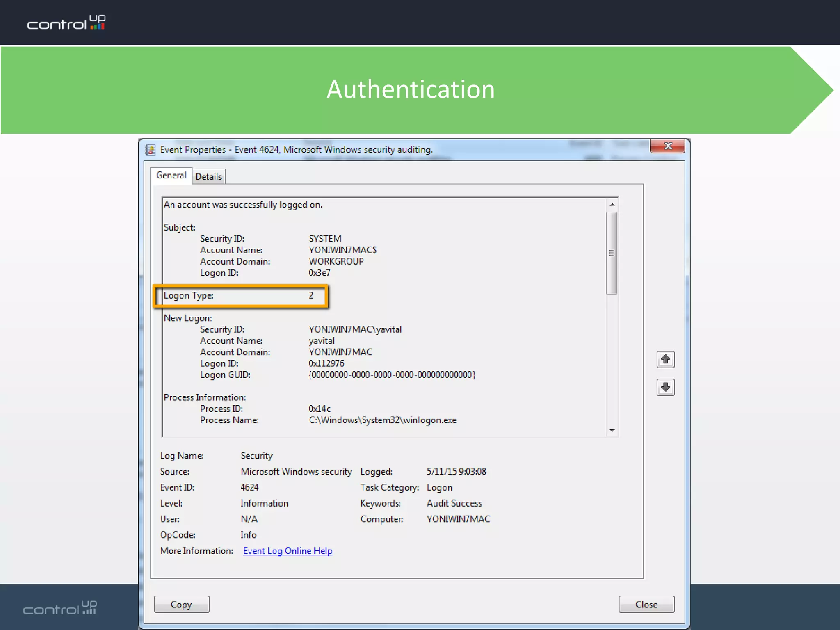840x630 pixels.
Task: Click the description scrollbar down arrow
Action: tap(612, 430)
